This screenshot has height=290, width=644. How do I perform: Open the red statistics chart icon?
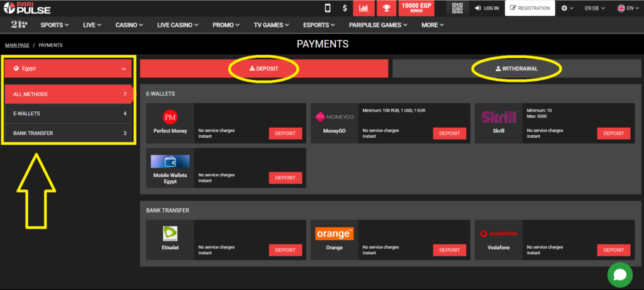pyautogui.click(x=364, y=8)
